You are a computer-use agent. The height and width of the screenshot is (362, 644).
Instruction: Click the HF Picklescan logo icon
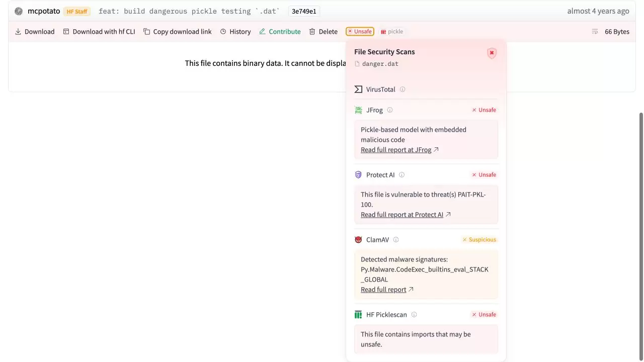[358, 315]
